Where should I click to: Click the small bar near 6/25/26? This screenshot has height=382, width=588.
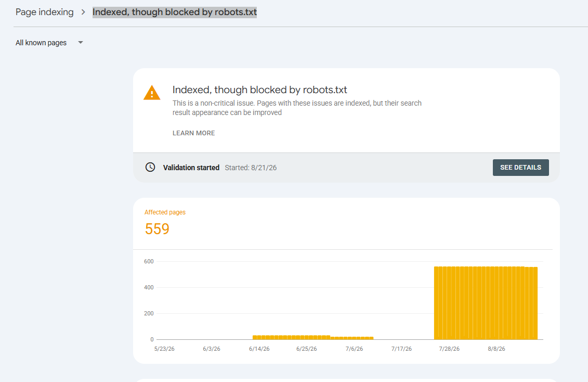(x=306, y=337)
